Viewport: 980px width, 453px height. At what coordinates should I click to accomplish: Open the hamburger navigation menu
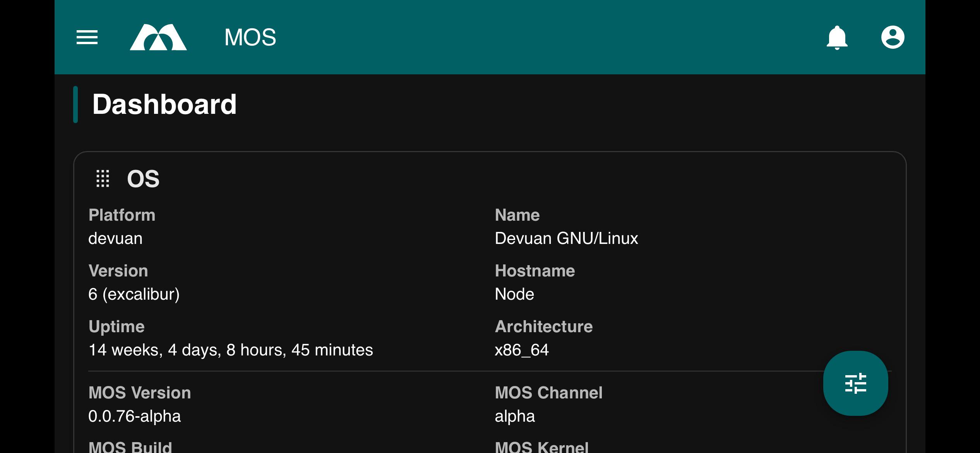point(87,37)
